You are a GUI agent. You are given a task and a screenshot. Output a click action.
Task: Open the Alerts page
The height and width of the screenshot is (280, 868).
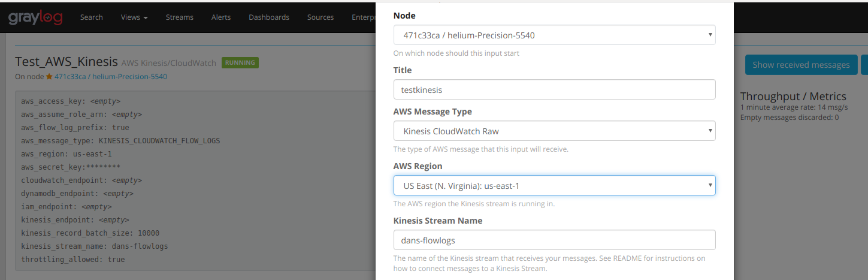(221, 17)
